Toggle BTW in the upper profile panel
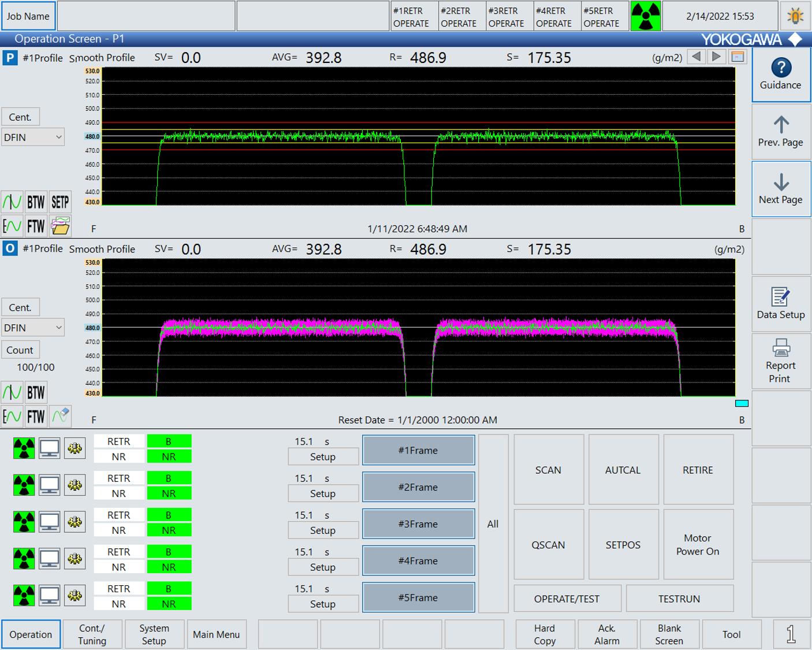 (36, 202)
